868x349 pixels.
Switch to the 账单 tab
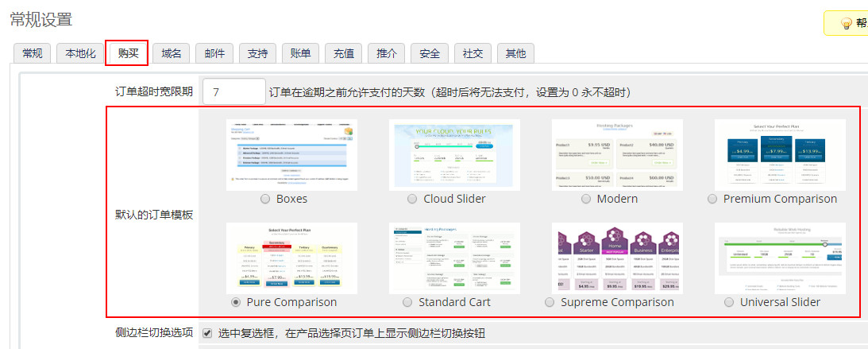coord(301,54)
